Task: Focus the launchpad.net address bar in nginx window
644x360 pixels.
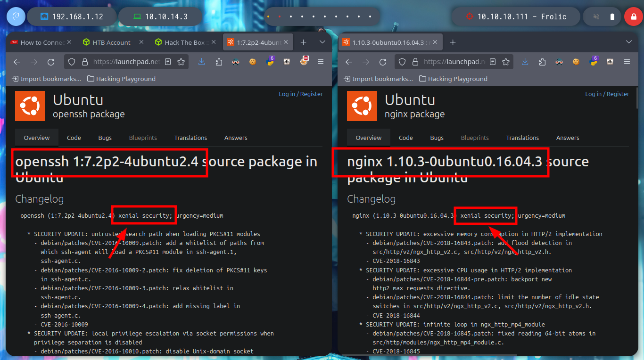Action: (x=455, y=62)
